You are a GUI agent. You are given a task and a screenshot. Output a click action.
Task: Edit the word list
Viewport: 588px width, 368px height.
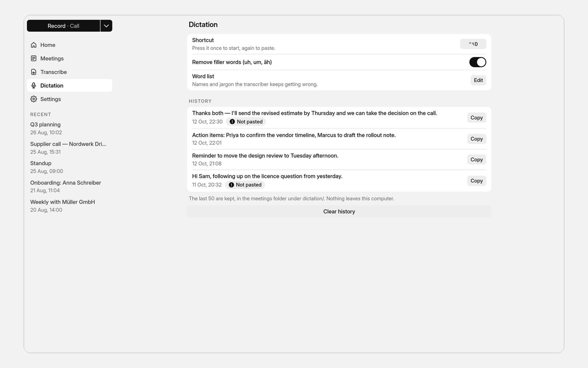[478, 80]
